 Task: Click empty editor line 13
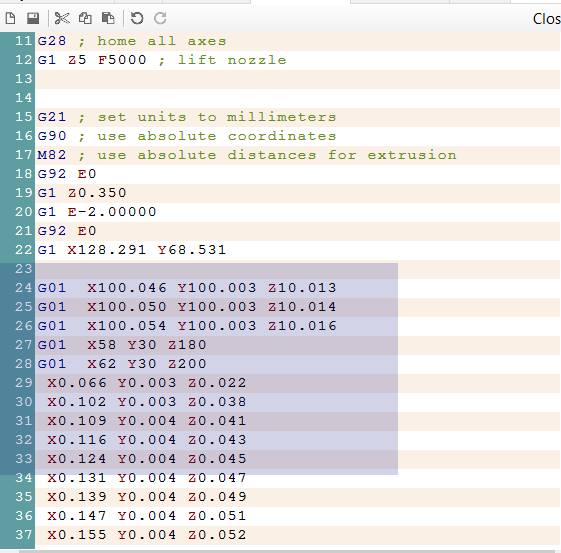[x=297, y=79]
